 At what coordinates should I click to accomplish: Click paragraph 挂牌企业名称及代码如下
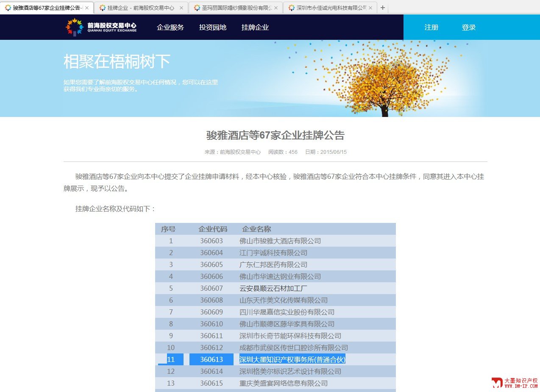[x=116, y=209]
